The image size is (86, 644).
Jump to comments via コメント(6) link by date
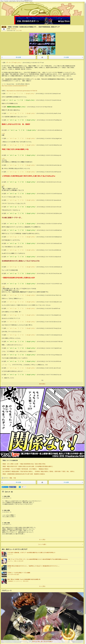point(19,30)
